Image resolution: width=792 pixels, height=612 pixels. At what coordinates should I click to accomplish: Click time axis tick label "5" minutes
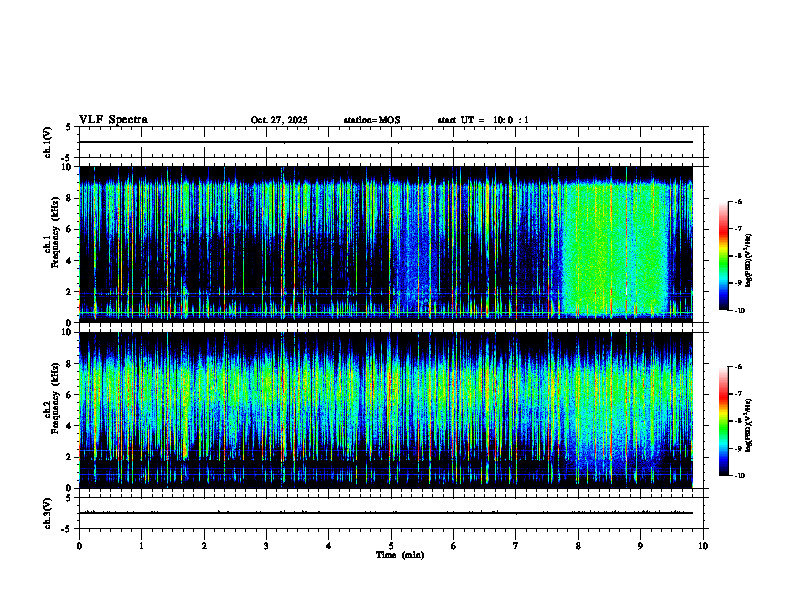(x=391, y=546)
